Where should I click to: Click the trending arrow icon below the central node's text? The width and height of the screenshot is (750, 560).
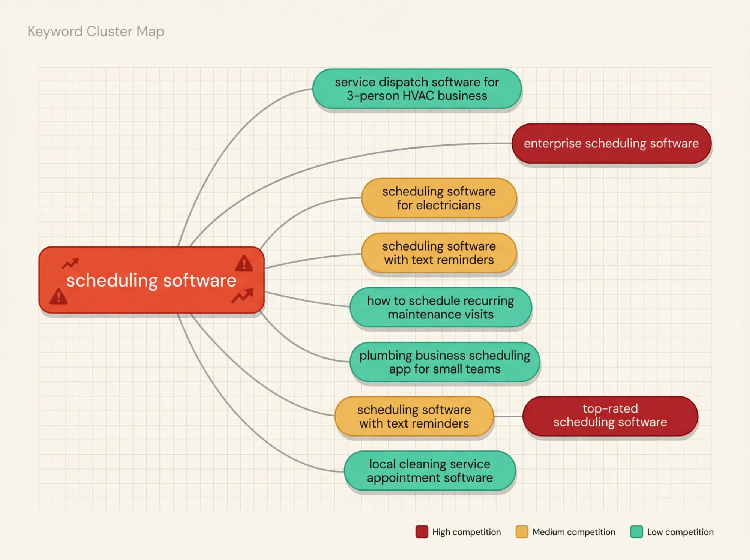(x=243, y=296)
